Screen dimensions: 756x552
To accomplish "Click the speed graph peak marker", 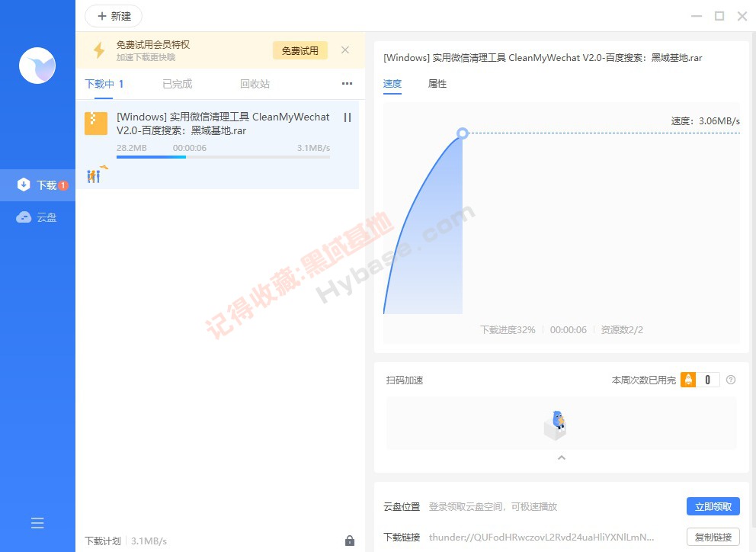I will click(x=463, y=133).
